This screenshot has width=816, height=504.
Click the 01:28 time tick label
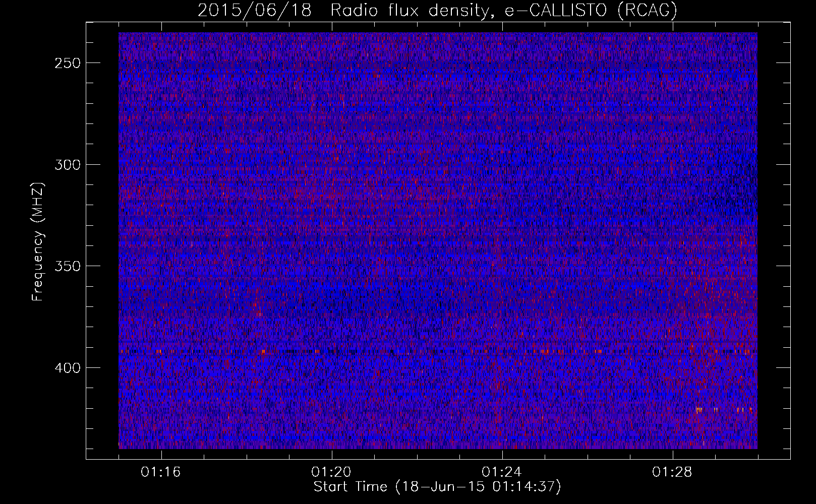pos(672,472)
